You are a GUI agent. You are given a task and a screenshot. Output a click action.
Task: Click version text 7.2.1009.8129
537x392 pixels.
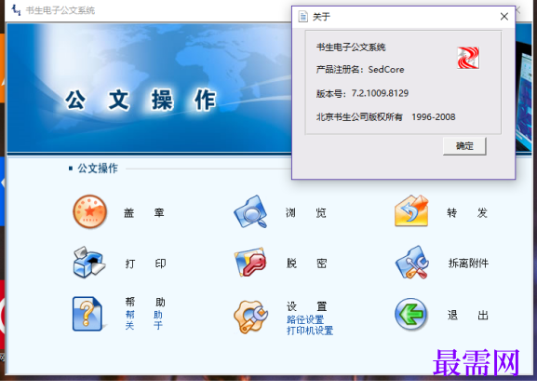(380, 93)
